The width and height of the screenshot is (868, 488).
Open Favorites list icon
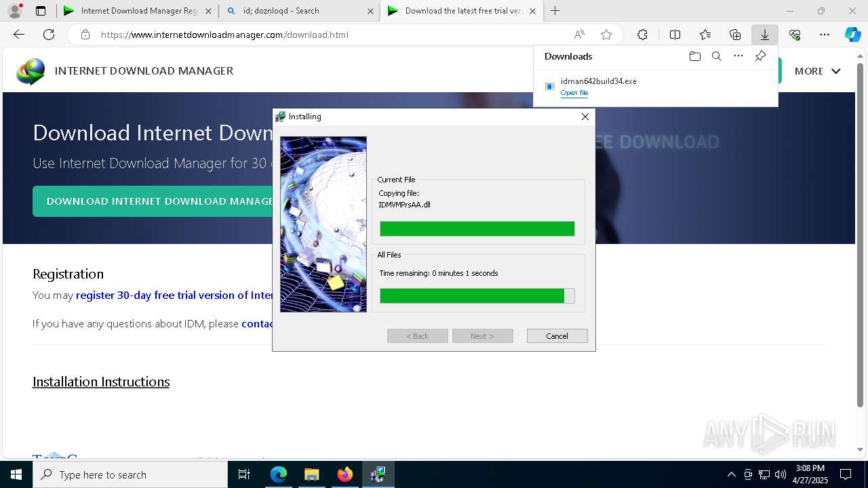click(x=705, y=35)
